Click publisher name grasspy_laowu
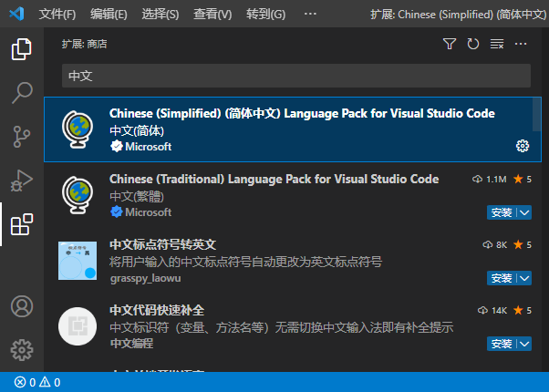The height and width of the screenshot is (392, 549). (146, 279)
